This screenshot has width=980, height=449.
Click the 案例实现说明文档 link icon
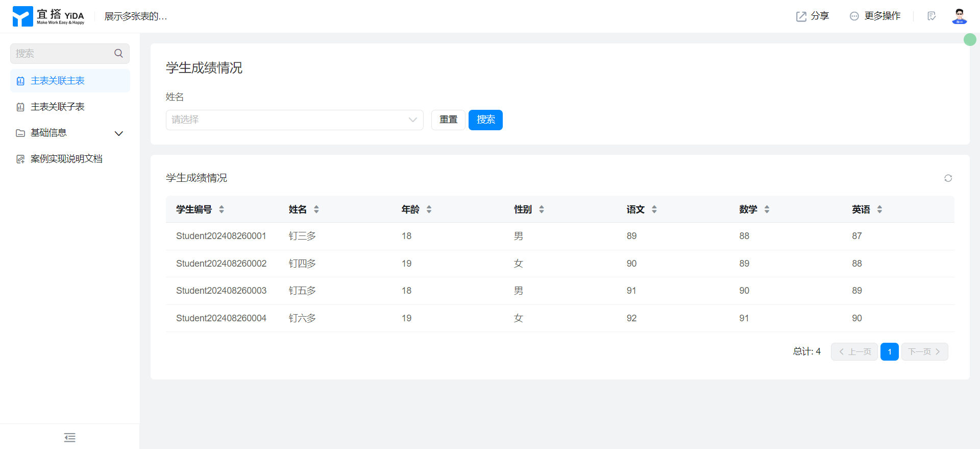pyautogui.click(x=20, y=159)
